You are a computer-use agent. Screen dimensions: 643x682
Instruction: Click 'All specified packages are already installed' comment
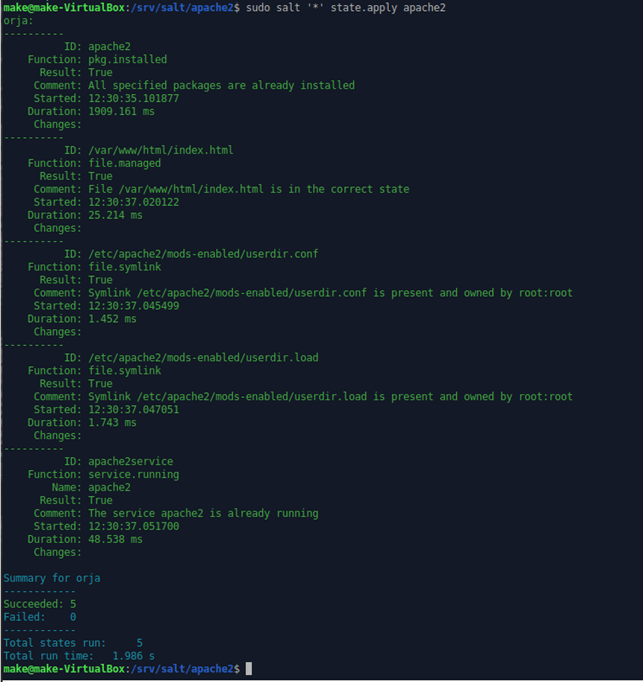tap(221, 85)
